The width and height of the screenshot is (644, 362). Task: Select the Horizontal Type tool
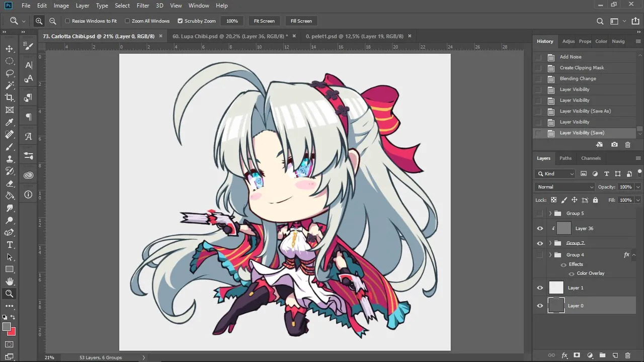[10, 245]
